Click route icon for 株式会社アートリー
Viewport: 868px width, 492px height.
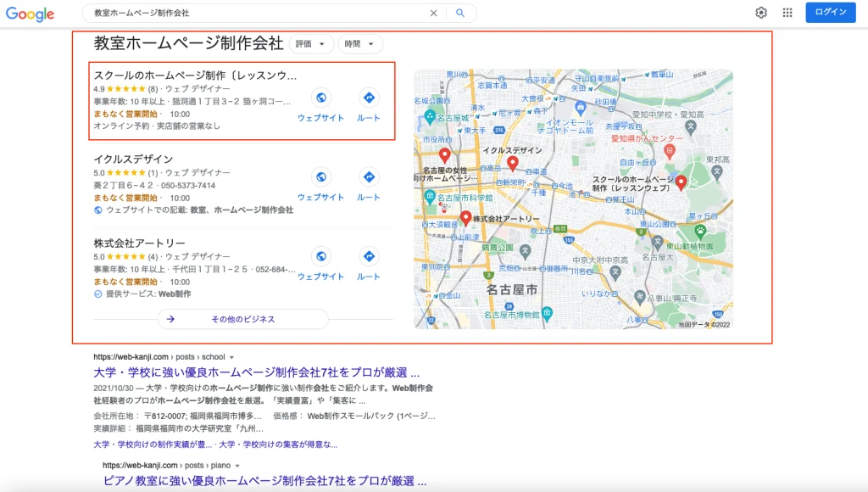[x=369, y=255]
